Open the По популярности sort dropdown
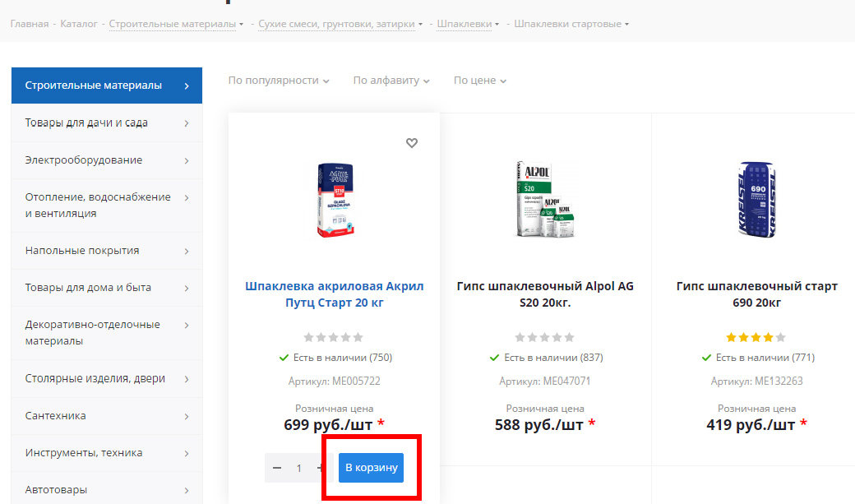 tap(279, 81)
